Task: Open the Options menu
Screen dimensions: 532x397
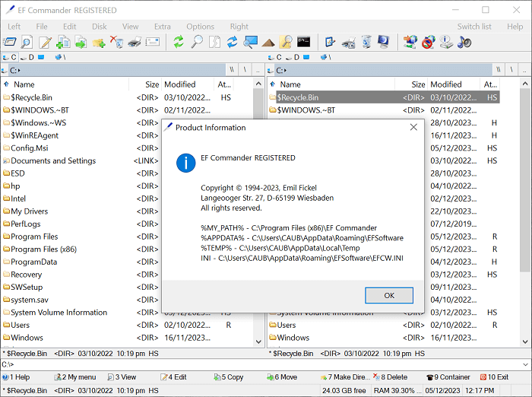Action: coord(200,27)
